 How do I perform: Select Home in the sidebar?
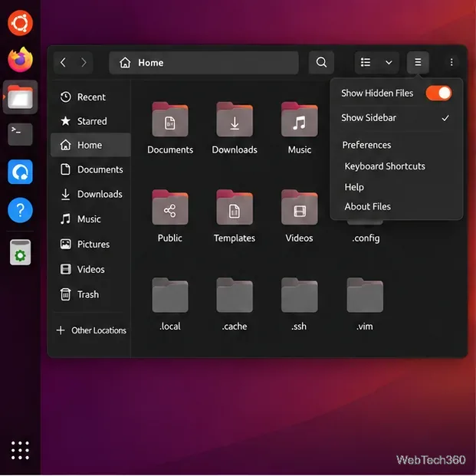coord(90,145)
